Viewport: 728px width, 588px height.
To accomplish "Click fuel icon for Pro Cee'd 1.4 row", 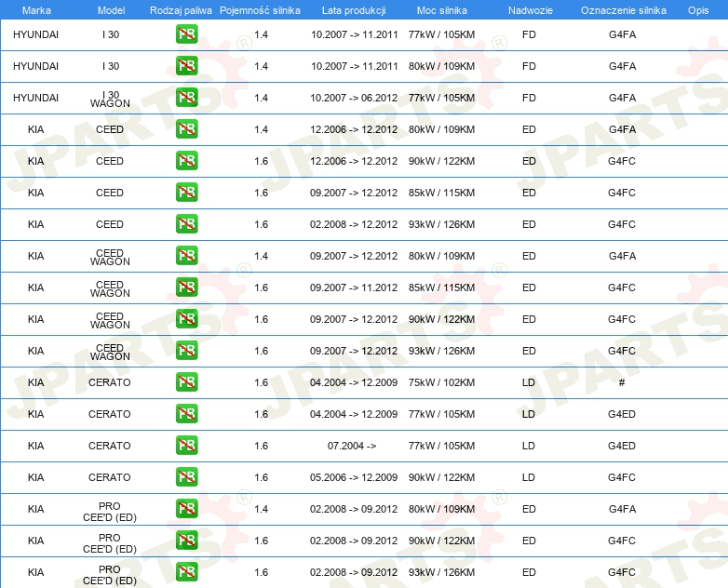I will click(x=186, y=509).
